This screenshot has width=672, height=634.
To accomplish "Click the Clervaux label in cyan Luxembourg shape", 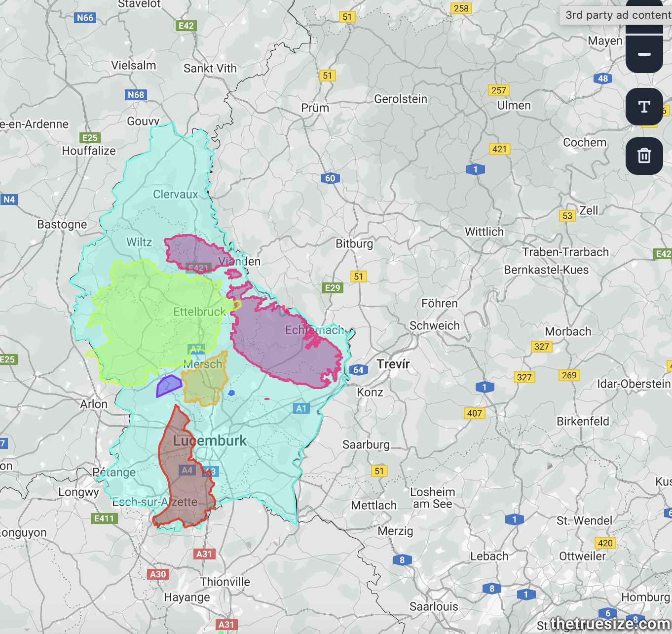I will (x=175, y=194).
